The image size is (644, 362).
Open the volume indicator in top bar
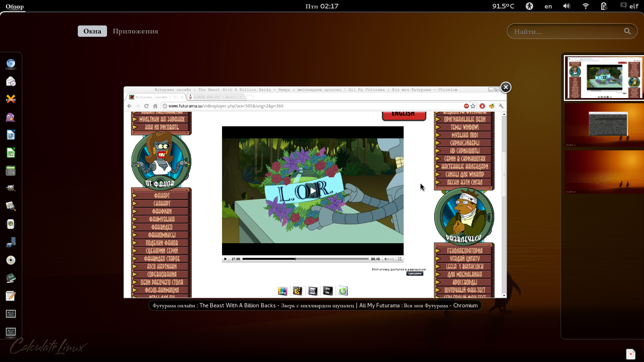point(567,6)
